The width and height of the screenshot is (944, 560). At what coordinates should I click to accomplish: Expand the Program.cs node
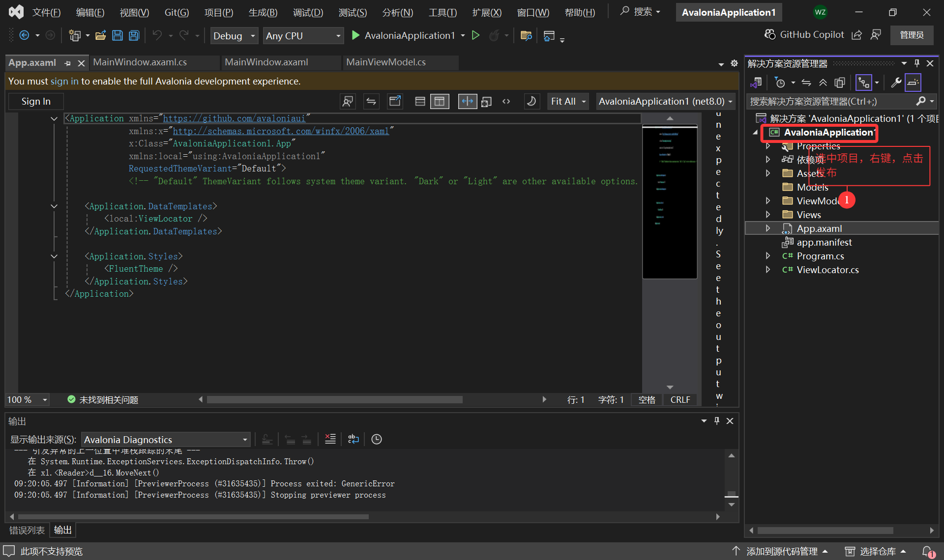(768, 256)
